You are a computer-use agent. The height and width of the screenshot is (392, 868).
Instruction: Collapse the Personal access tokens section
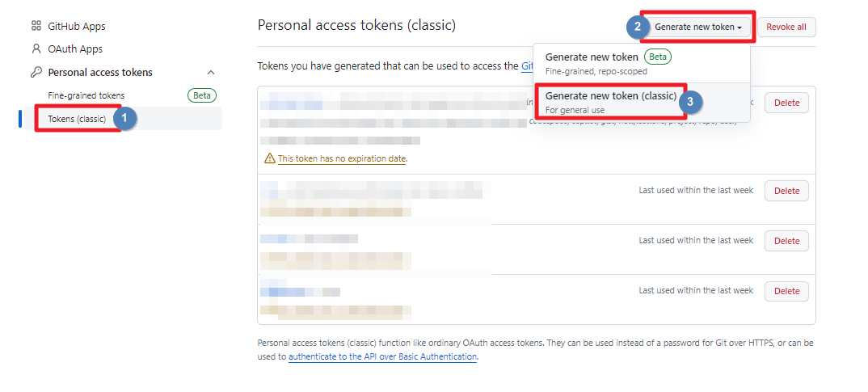pos(211,73)
